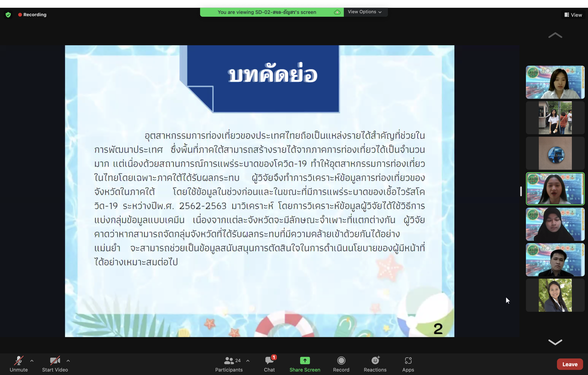Open the Chat panel

click(269, 364)
